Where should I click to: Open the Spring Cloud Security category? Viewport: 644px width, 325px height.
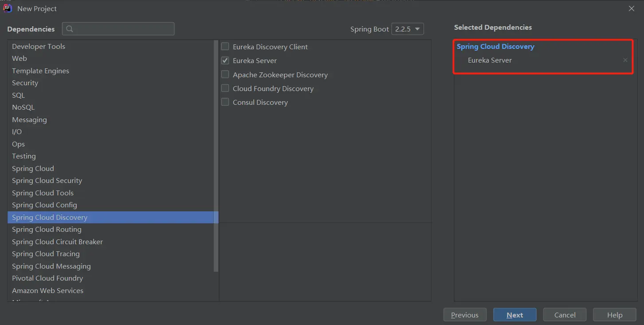click(110, 180)
